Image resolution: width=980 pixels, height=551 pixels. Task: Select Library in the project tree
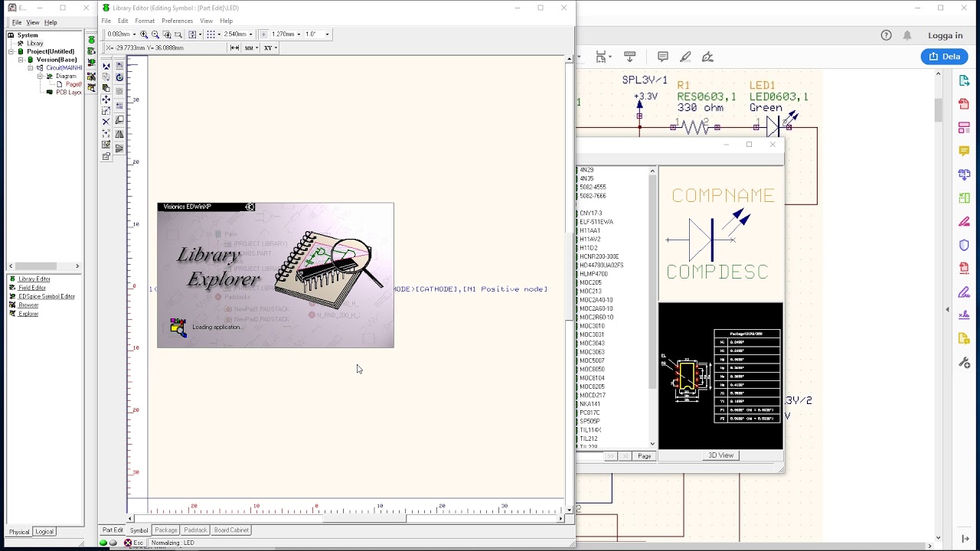[x=35, y=44]
